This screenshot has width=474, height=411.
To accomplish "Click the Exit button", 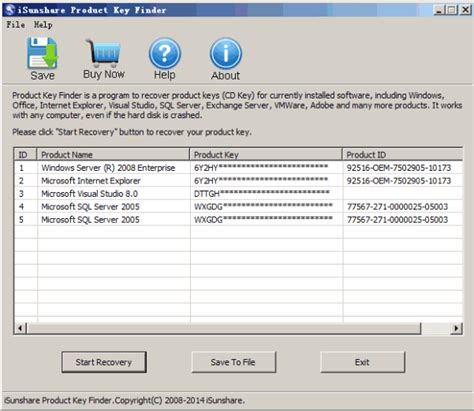I will (x=362, y=362).
